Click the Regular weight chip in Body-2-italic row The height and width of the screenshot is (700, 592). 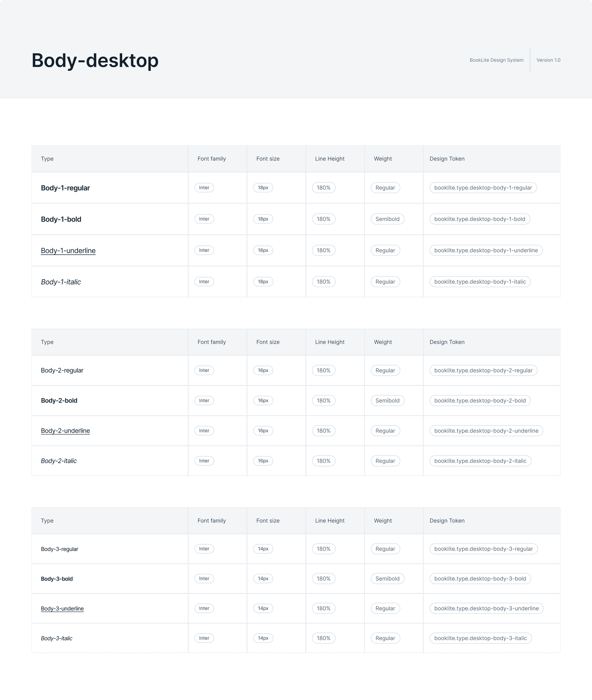tap(385, 461)
